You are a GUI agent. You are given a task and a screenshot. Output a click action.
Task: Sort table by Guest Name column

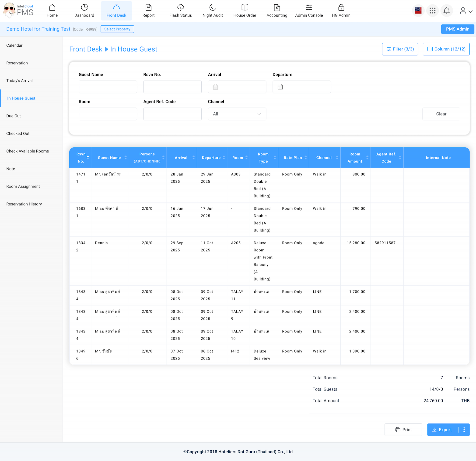(x=126, y=158)
